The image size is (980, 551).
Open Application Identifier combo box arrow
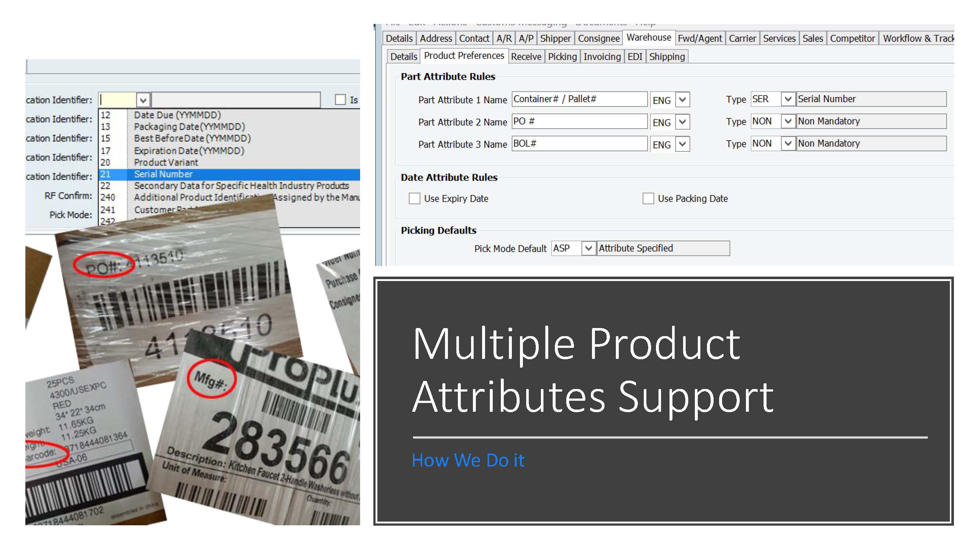(143, 100)
